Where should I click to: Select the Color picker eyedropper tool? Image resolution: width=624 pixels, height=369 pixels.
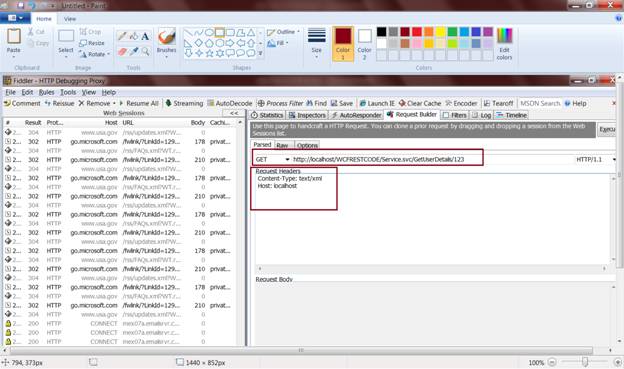pos(133,52)
